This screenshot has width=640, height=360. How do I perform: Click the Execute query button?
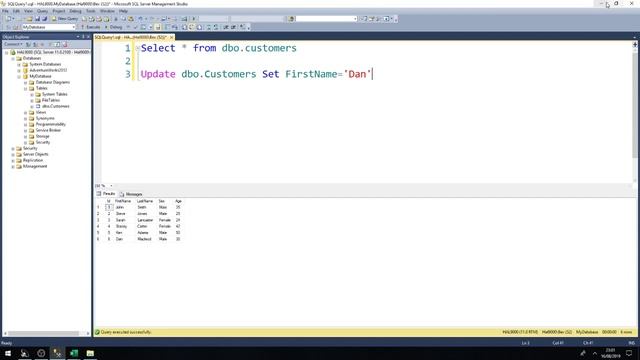91,27
